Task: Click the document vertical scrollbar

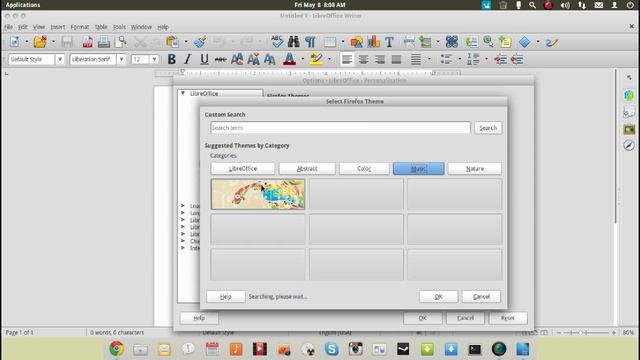Action: pos(616,146)
